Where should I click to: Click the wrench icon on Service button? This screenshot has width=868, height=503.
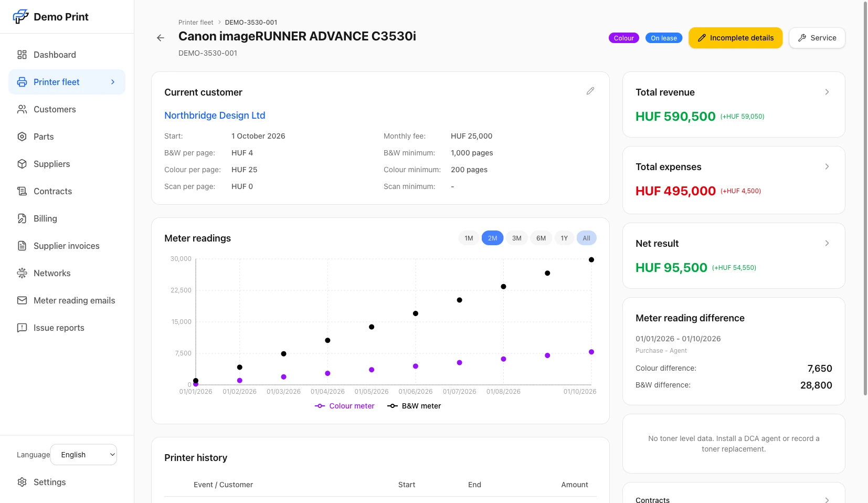coord(802,38)
